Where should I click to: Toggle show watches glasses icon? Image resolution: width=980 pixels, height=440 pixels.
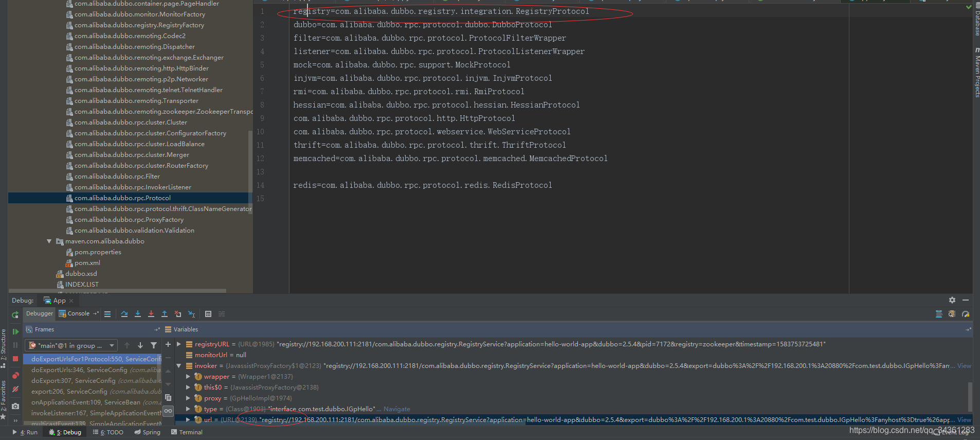point(168,411)
